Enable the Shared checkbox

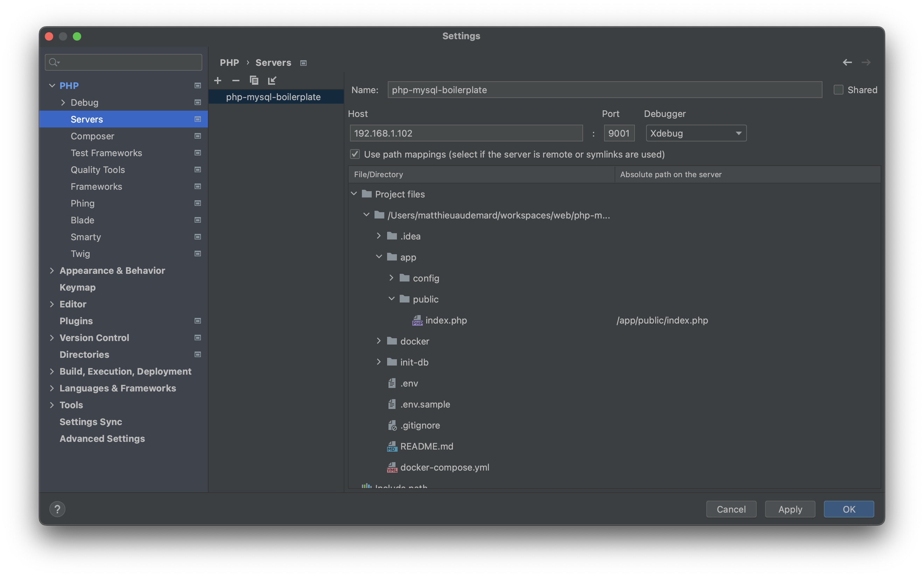click(838, 90)
